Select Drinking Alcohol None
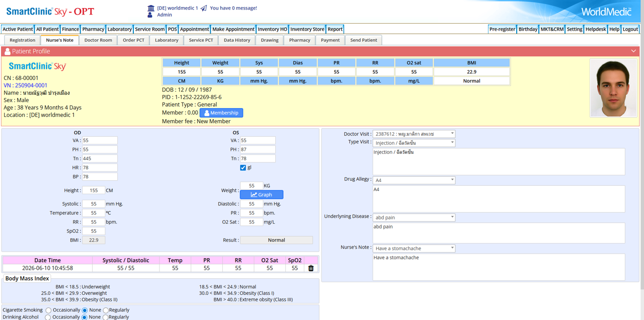644x320 pixels. click(x=84, y=317)
